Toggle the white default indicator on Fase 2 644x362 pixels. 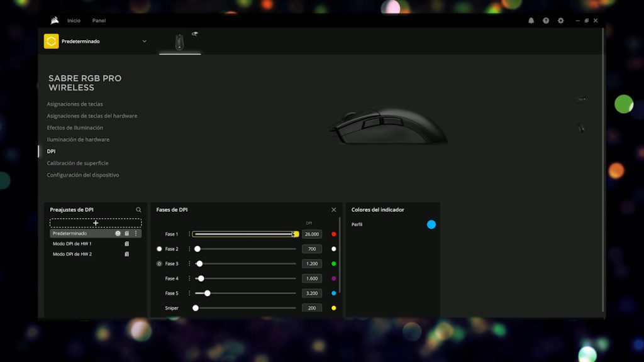pyautogui.click(x=159, y=249)
